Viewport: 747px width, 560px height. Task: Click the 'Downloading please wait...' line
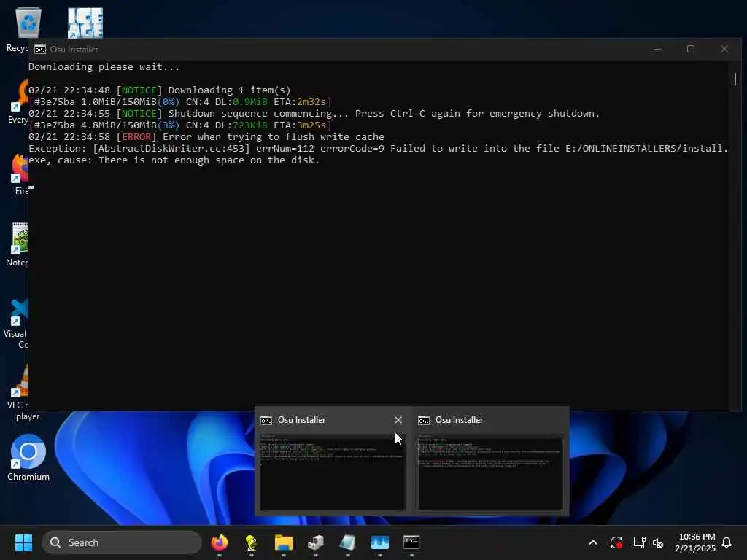click(x=104, y=66)
